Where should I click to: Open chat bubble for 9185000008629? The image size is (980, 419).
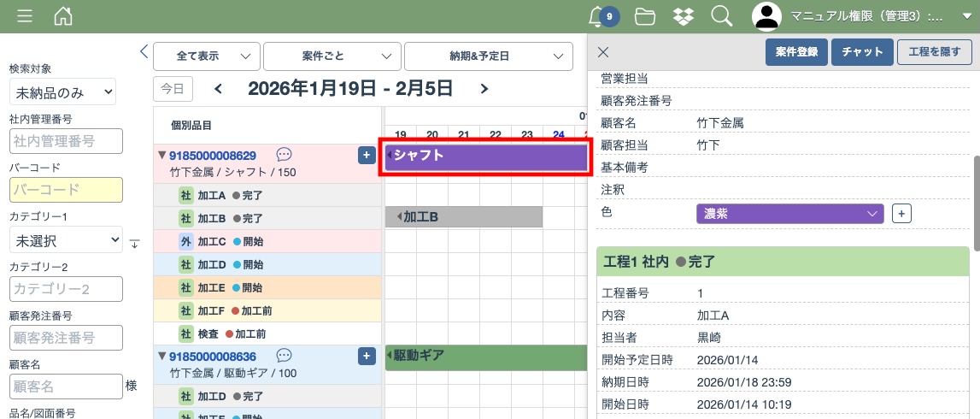(285, 155)
